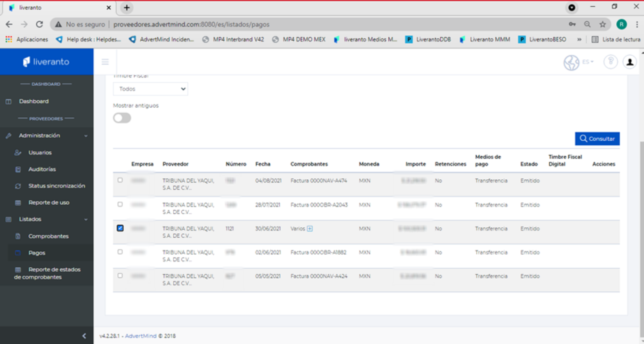Open the Aplicaciones bookmarks shortcut
Image resolution: width=644 pixels, height=344 pixels.
point(26,39)
